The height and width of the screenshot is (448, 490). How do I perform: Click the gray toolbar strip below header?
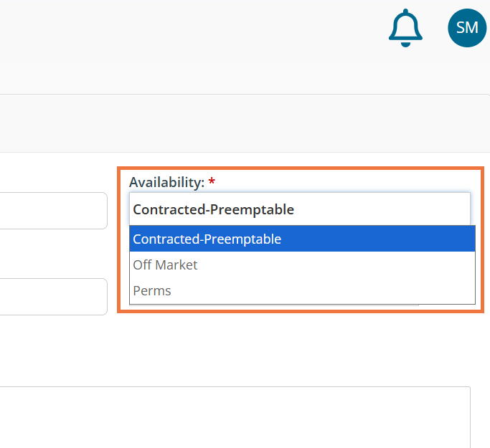(244, 123)
